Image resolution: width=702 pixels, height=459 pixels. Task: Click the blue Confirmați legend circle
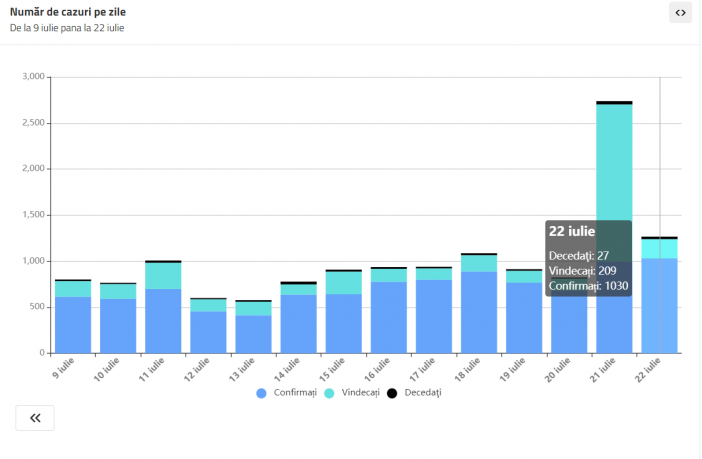(x=262, y=393)
